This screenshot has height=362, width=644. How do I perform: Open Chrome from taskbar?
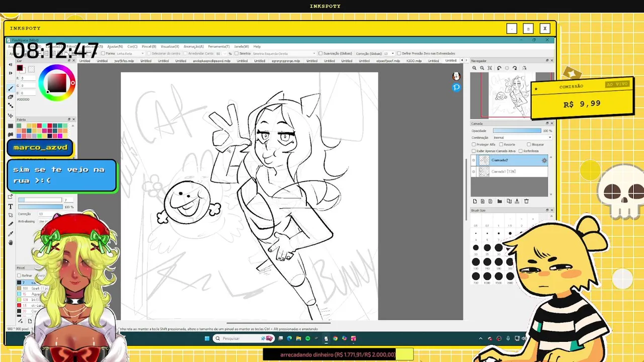click(x=335, y=338)
